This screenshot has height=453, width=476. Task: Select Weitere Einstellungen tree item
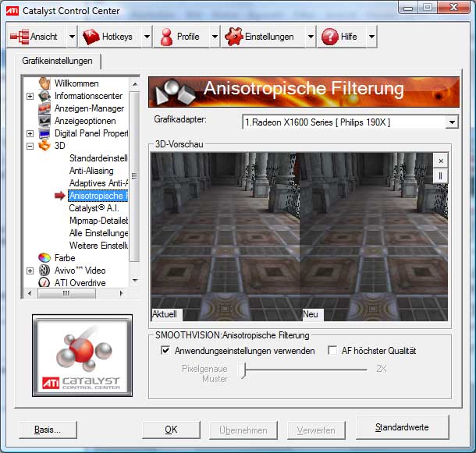coord(98,246)
